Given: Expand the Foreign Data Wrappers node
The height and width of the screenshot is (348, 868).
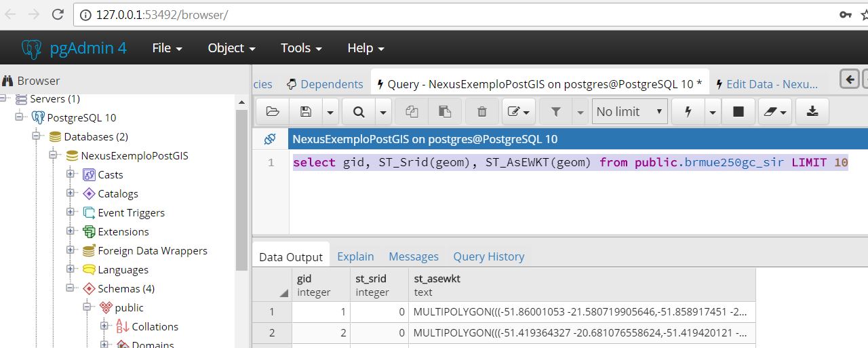Looking at the screenshot, I should [71, 250].
